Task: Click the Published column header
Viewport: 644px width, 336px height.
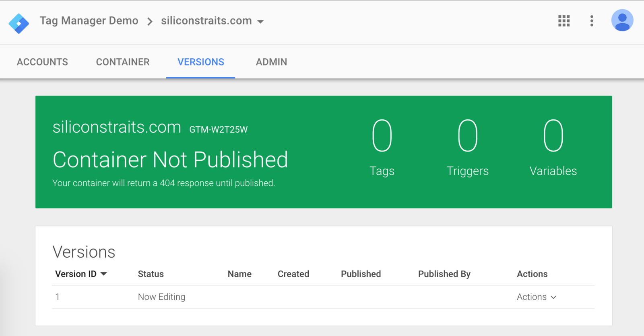Action: tap(361, 274)
